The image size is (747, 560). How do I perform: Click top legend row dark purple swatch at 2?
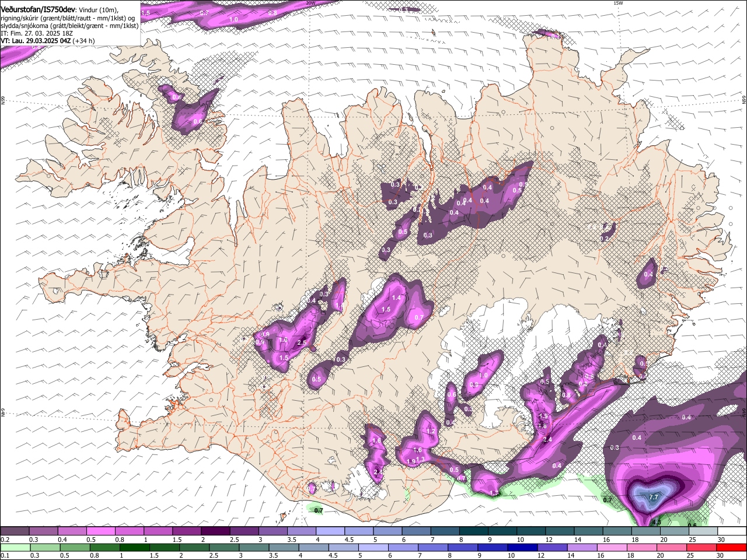[215, 531]
